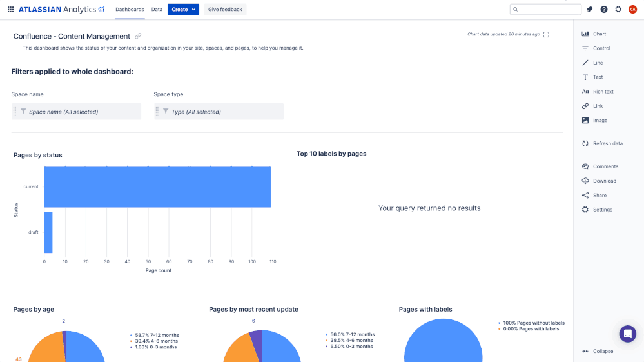Click the Confluence - Content Management title
The height and width of the screenshot is (362, 644).
pyautogui.click(x=72, y=36)
